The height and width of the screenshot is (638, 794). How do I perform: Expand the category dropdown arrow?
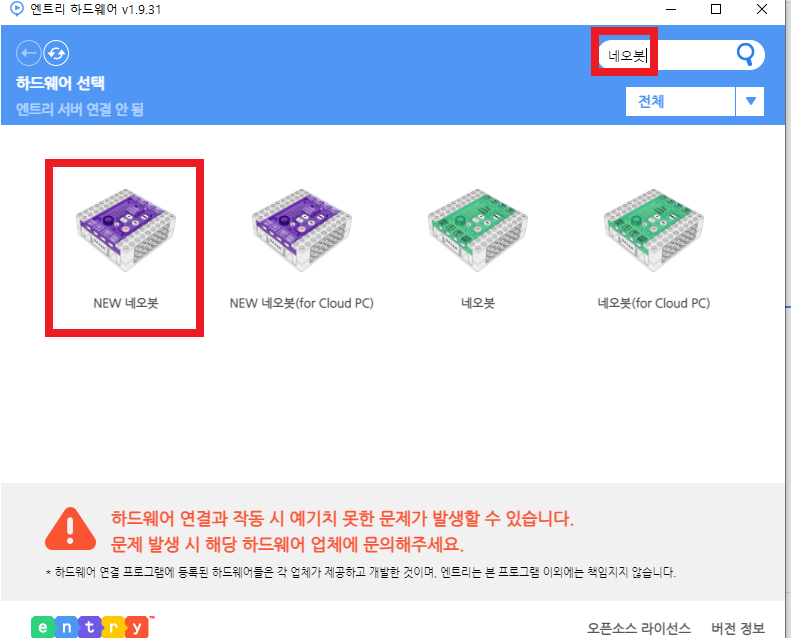point(750,102)
